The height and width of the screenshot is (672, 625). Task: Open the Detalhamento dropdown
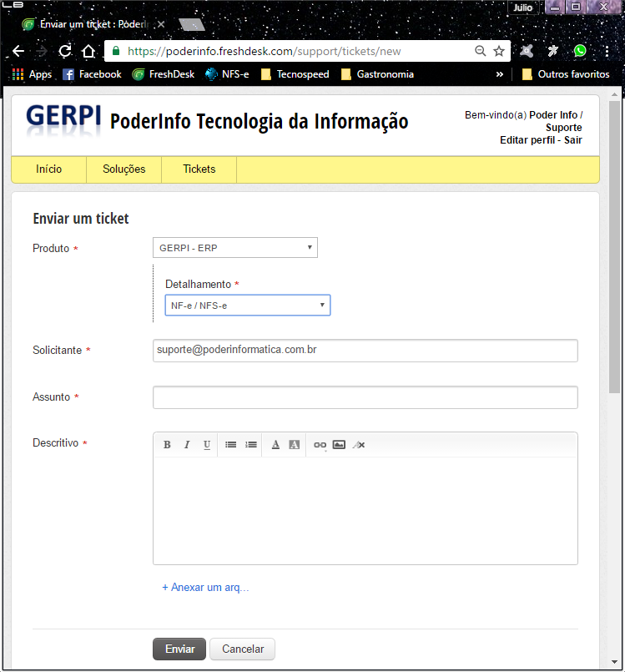click(x=248, y=306)
